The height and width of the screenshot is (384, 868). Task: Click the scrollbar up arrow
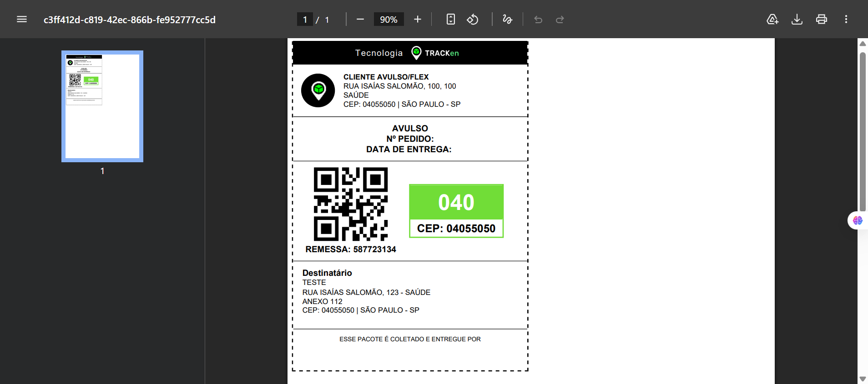click(863, 44)
